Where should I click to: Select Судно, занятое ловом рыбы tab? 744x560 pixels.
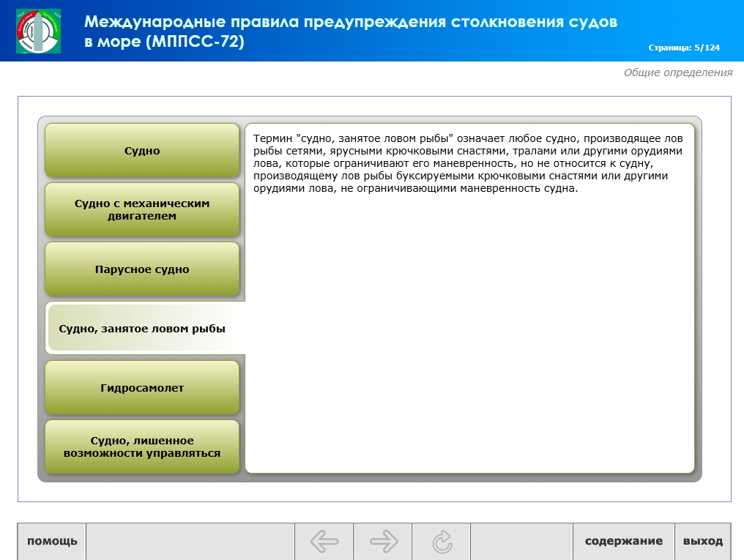(x=145, y=328)
